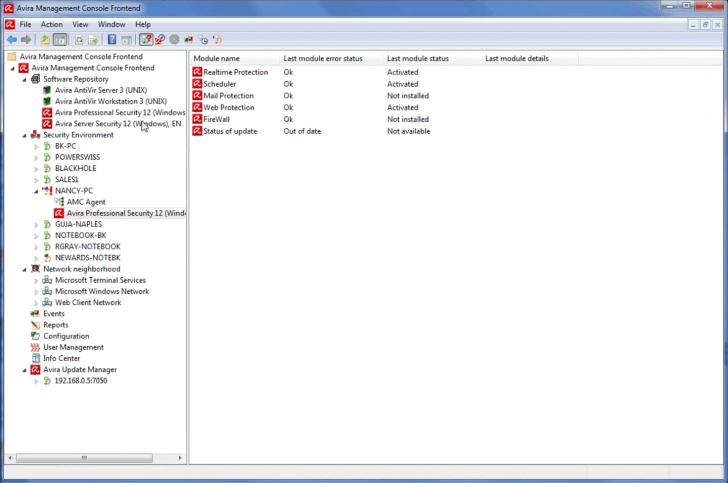Viewport: 728px width, 483px height.
Task: Collapse the Software Repository node
Action: (x=25, y=79)
